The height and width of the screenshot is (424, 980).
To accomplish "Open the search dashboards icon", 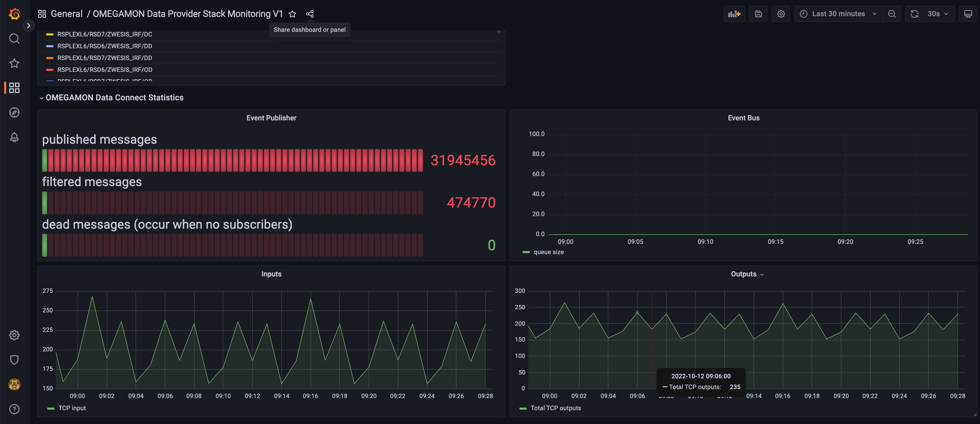I will click(14, 39).
